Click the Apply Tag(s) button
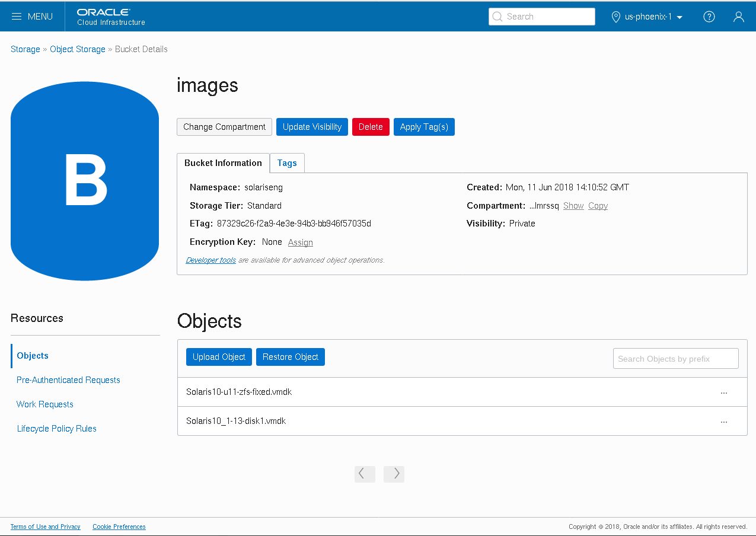756x536 pixels. pyautogui.click(x=424, y=127)
